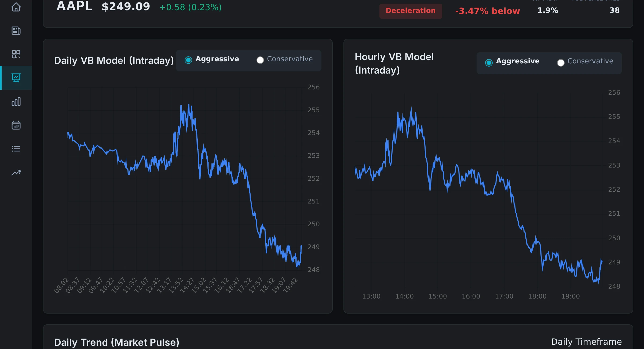This screenshot has height=349, width=644.
Task: Open the calendar icon in sidebar
Action: [16, 125]
